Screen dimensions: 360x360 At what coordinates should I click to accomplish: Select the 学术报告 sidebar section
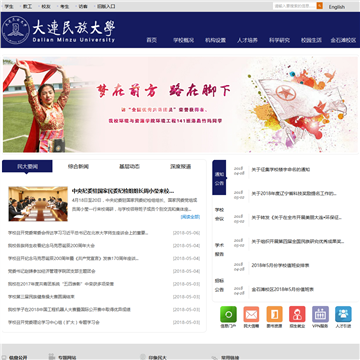point(219,250)
